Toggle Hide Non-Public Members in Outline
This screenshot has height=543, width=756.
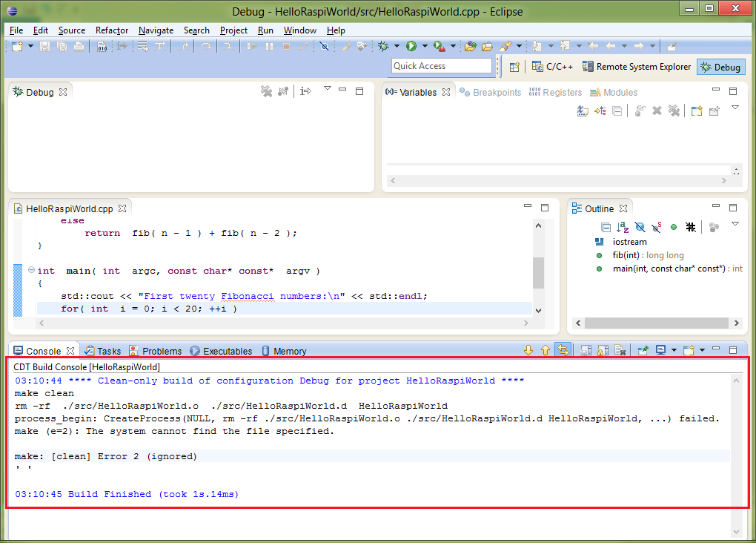674,227
